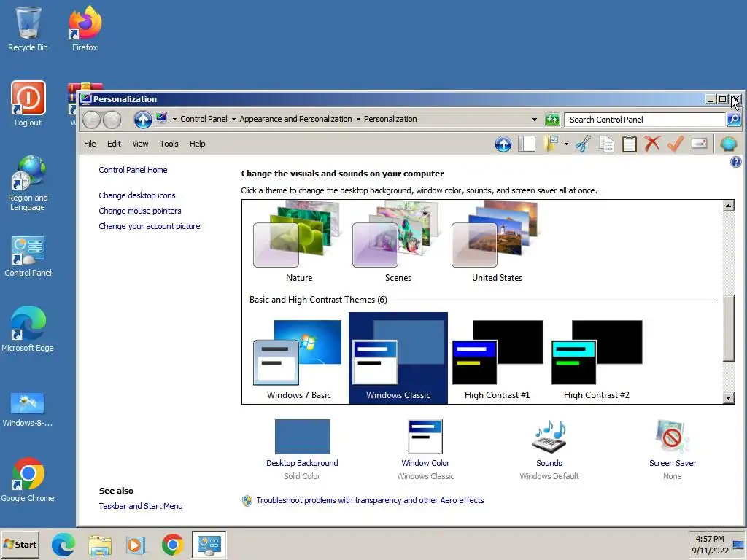This screenshot has width=747, height=560.
Task: Open the Help menu
Action: pos(197,144)
